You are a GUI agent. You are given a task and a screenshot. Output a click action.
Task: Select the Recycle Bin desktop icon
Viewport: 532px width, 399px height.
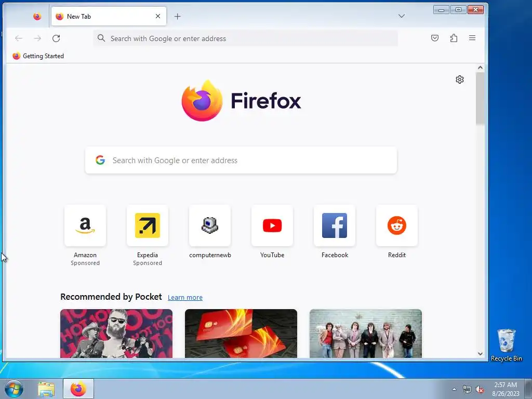(x=506, y=345)
